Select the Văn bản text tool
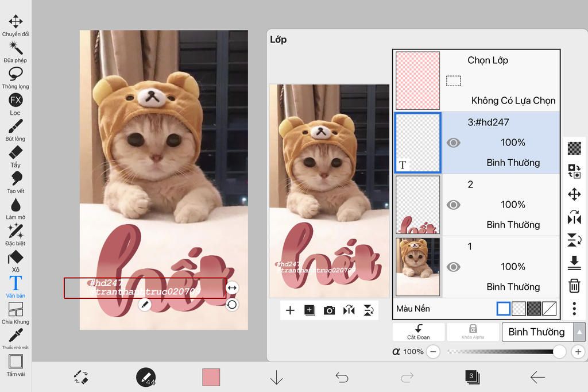The width and height of the screenshot is (588, 392). tap(16, 287)
